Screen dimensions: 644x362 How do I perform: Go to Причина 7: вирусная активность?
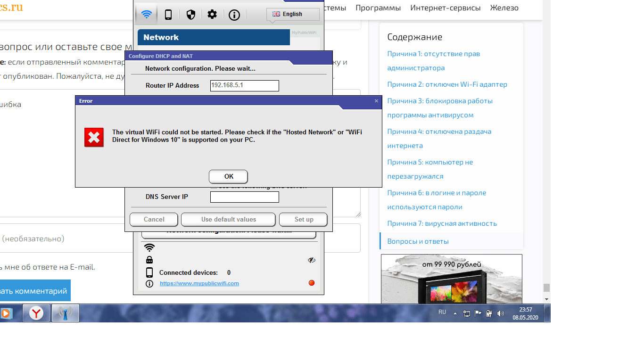(x=442, y=223)
